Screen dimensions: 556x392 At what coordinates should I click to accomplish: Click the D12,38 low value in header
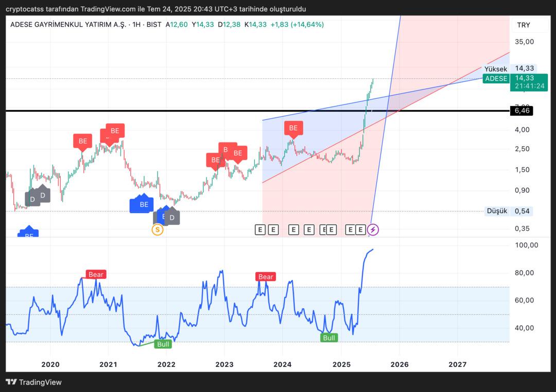tap(229, 25)
